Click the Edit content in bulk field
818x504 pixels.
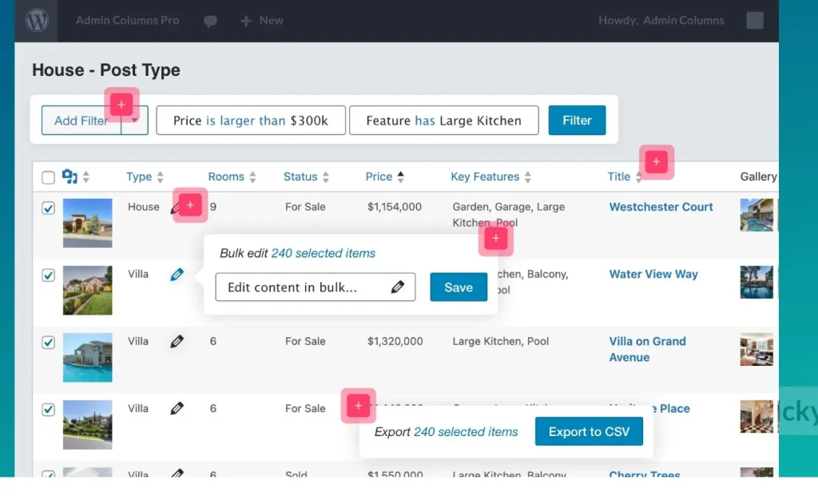point(304,288)
